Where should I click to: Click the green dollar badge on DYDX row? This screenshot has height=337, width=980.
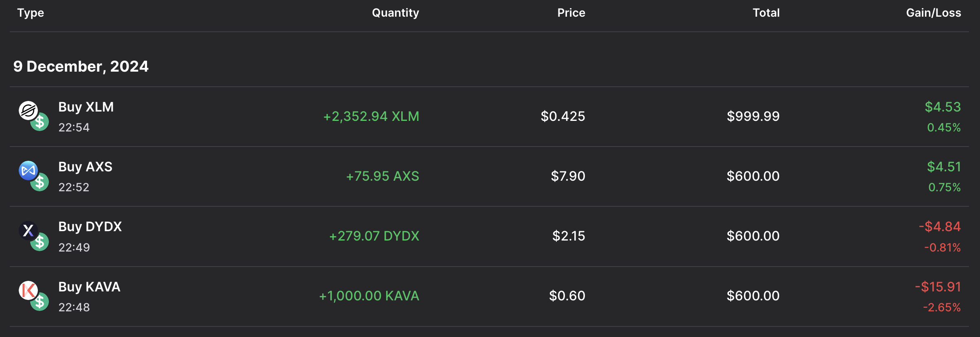point(40,242)
